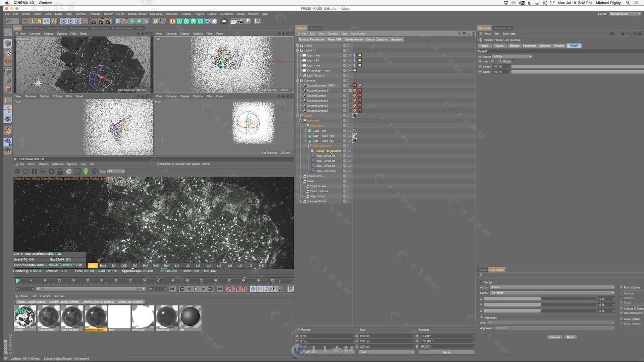Click the Execute button

[x=555, y=337]
